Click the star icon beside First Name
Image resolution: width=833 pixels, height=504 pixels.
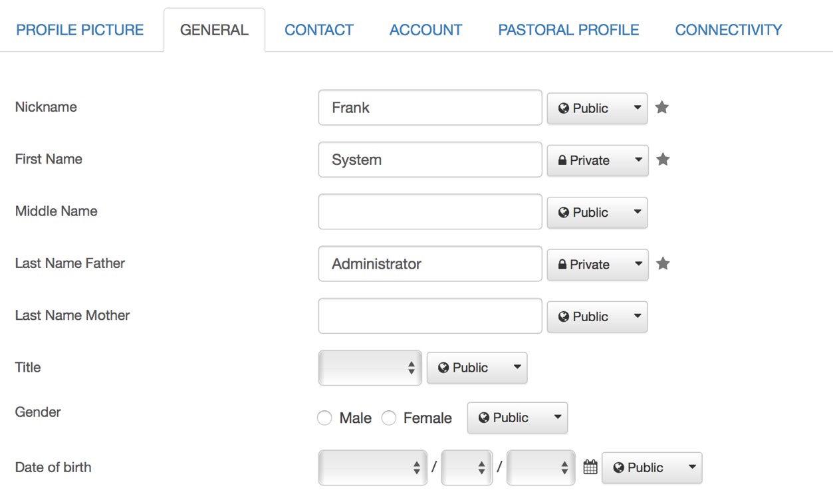[663, 160]
